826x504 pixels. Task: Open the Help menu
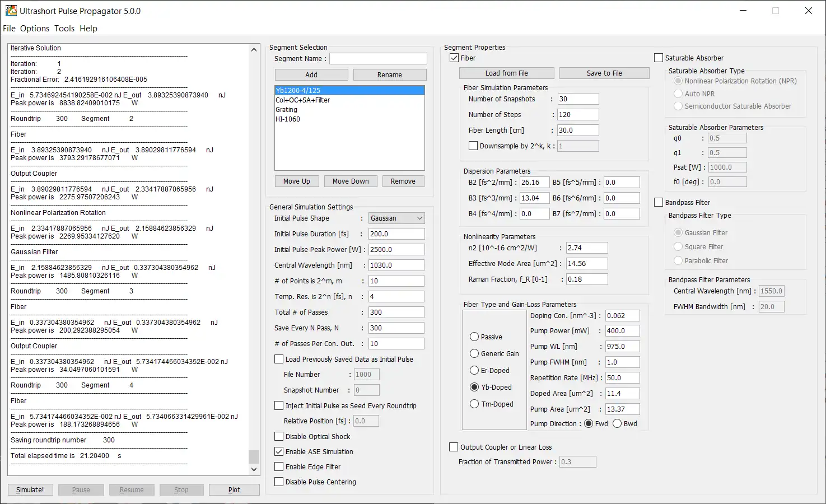[x=88, y=29]
